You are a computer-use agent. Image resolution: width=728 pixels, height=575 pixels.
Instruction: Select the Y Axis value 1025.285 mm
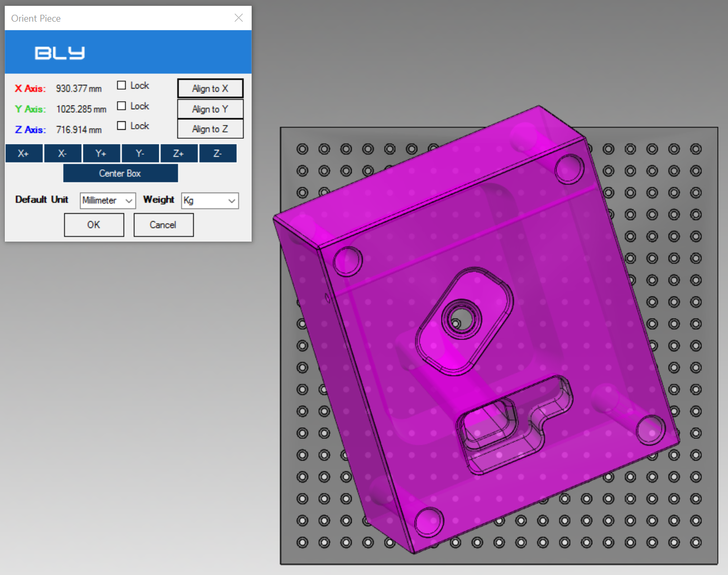point(81,109)
